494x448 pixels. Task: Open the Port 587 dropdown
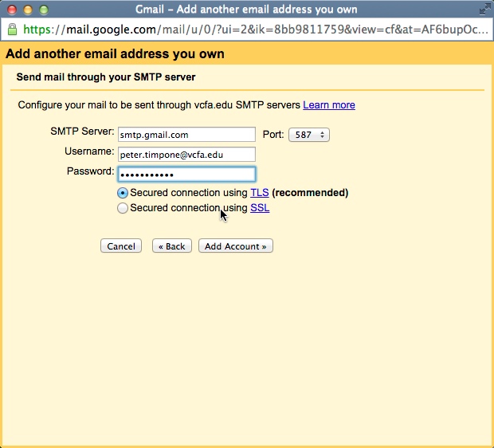pyautogui.click(x=309, y=135)
